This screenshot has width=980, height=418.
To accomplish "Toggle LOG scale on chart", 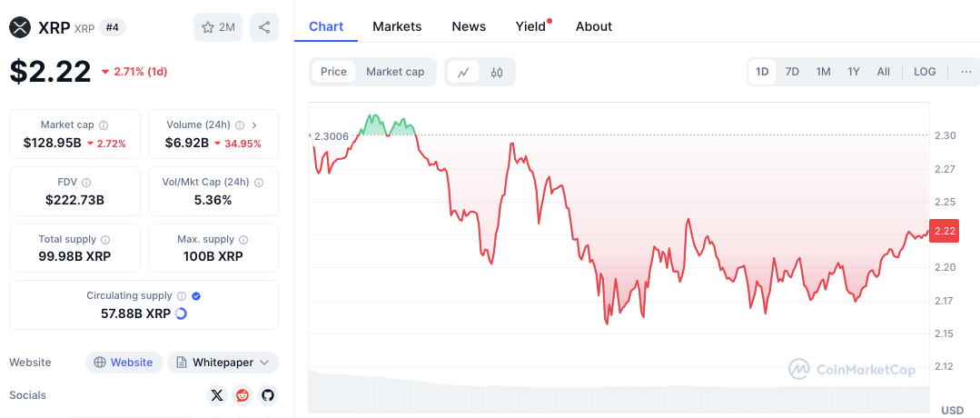I will pos(925,72).
